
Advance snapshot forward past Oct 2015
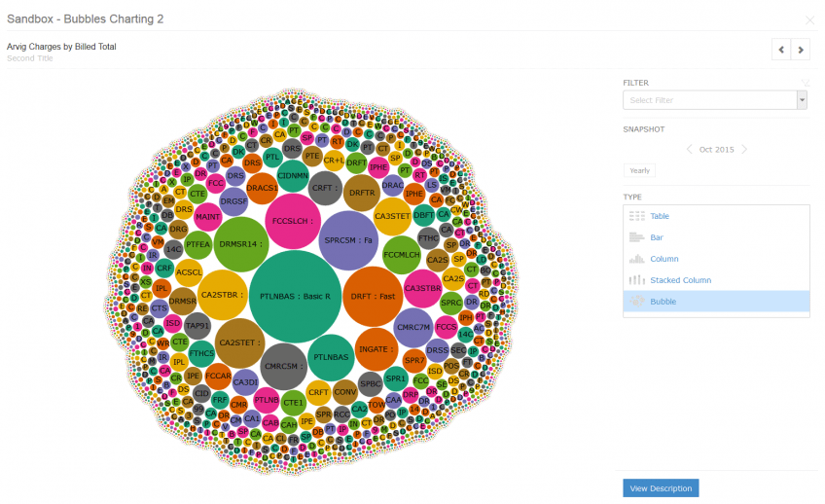pos(744,150)
